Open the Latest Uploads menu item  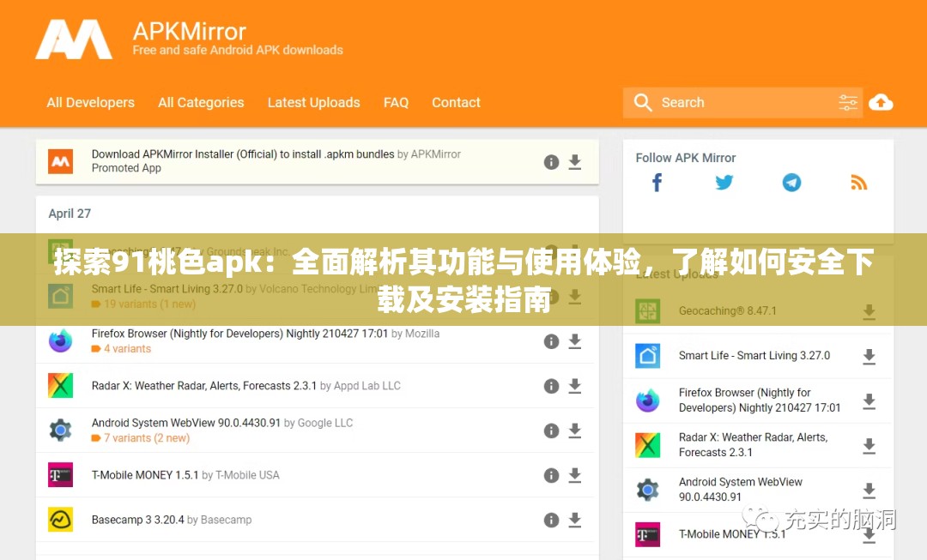click(x=313, y=102)
